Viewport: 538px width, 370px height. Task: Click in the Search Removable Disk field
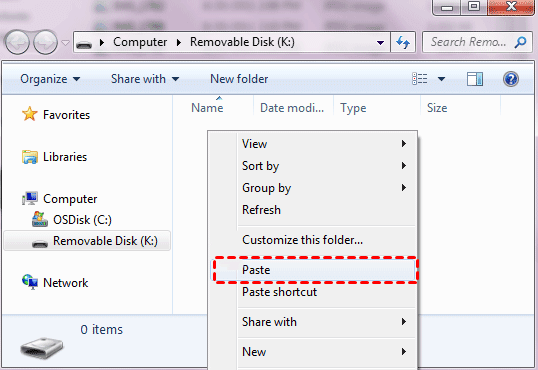point(468,42)
